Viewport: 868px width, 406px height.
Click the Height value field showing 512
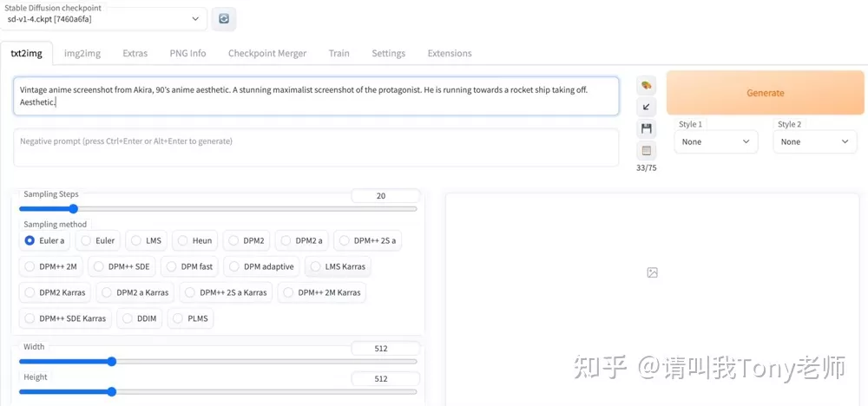tap(385, 379)
